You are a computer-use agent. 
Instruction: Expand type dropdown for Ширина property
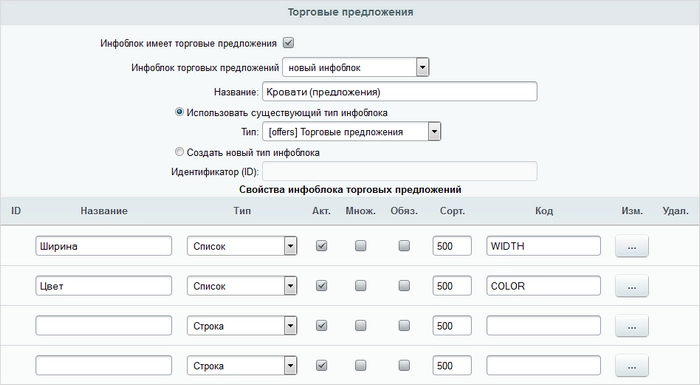point(242,246)
